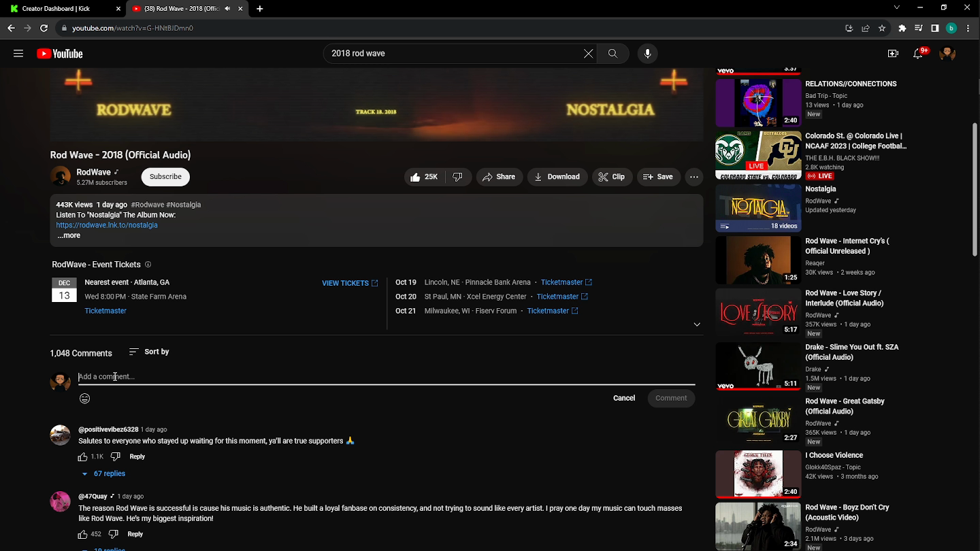Click the magnifier search button
Image resolution: width=980 pixels, height=551 pixels.
613,54
